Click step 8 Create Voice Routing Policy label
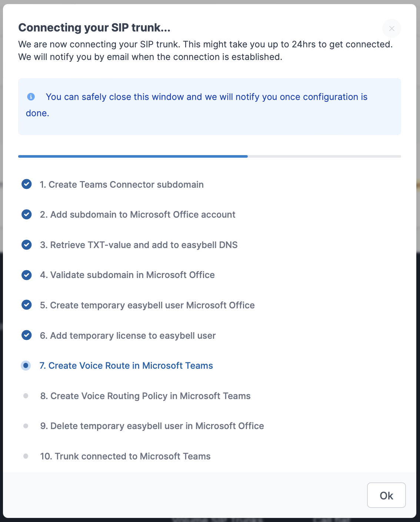 145,396
